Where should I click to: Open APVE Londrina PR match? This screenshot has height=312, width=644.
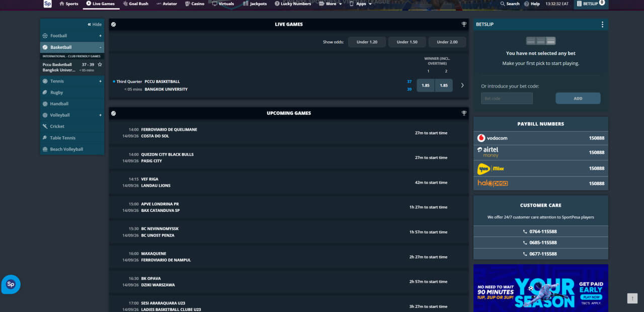click(x=289, y=207)
